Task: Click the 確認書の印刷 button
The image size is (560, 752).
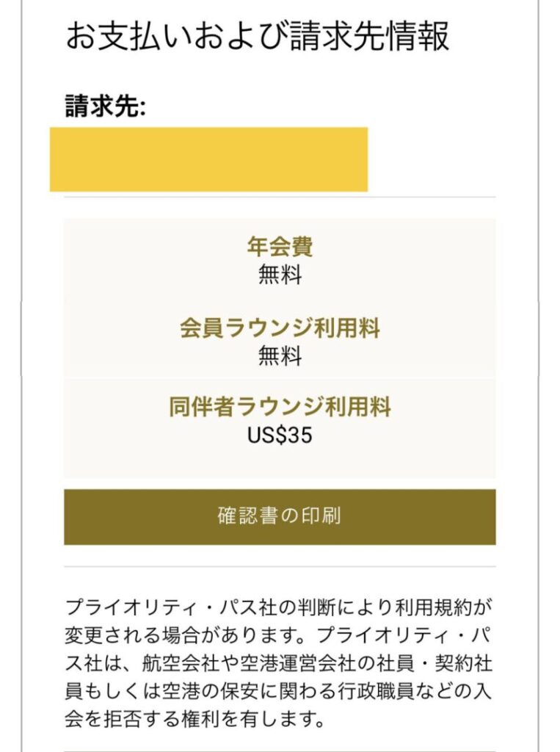Action: tap(280, 516)
